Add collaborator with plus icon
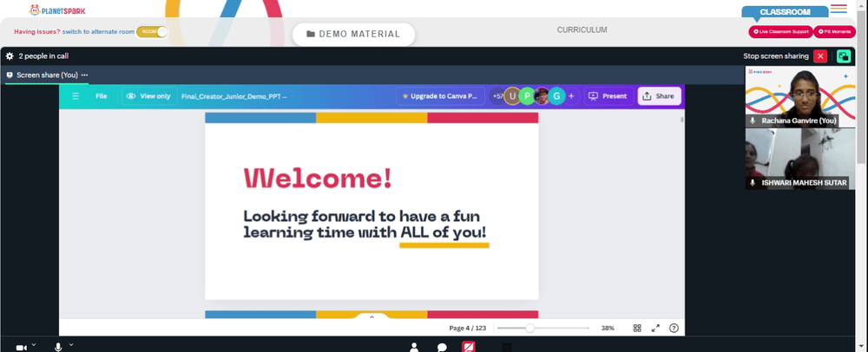 click(571, 96)
